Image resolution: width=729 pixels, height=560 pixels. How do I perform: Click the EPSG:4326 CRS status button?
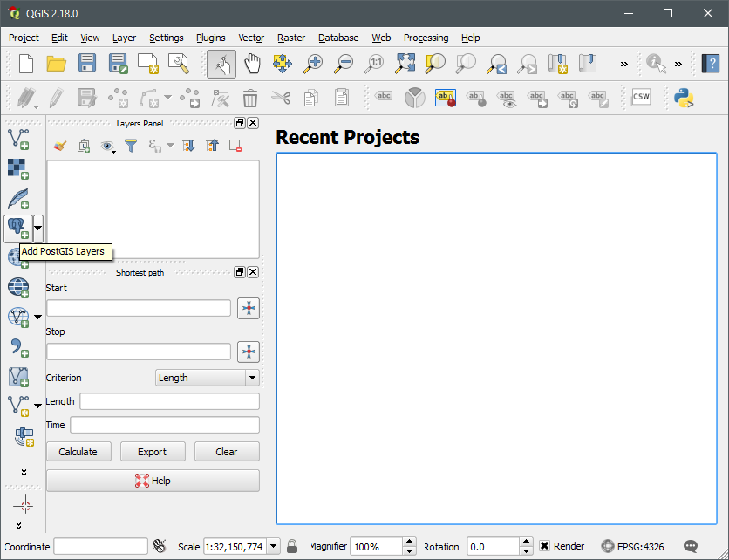(632, 546)
